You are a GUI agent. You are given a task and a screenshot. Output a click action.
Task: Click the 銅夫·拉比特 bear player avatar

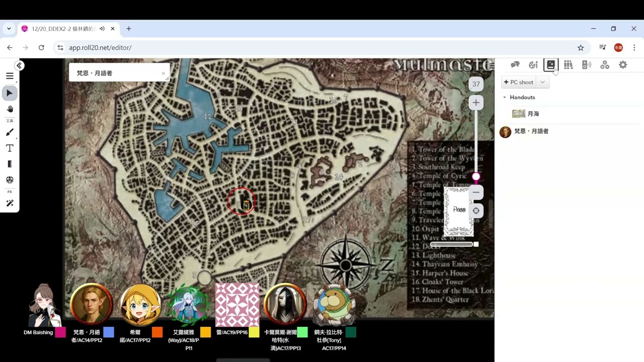(334, 304)
